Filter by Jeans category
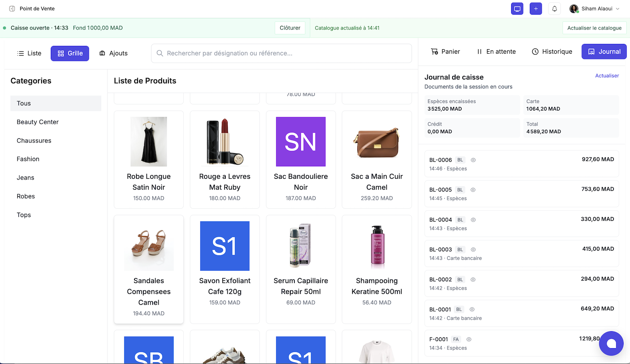Image resolution: width=630 pixels, height=364 pixels. coord(56,178)
